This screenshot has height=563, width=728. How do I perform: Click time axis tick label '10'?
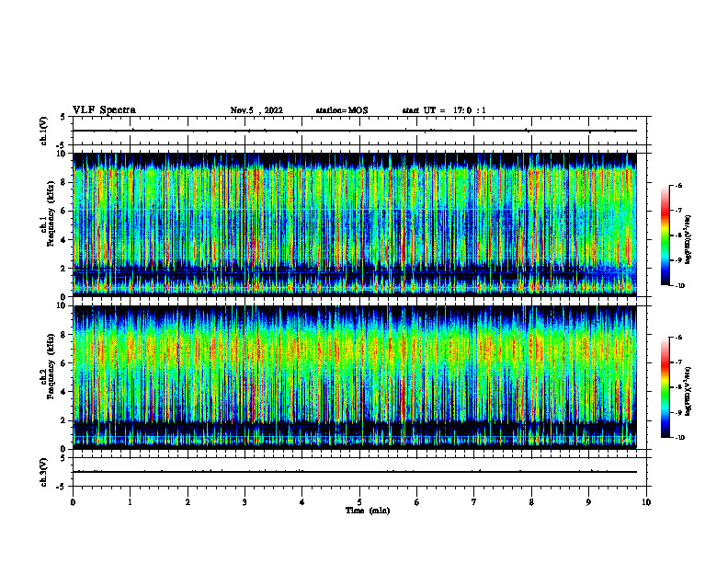(x=646, y=502)
